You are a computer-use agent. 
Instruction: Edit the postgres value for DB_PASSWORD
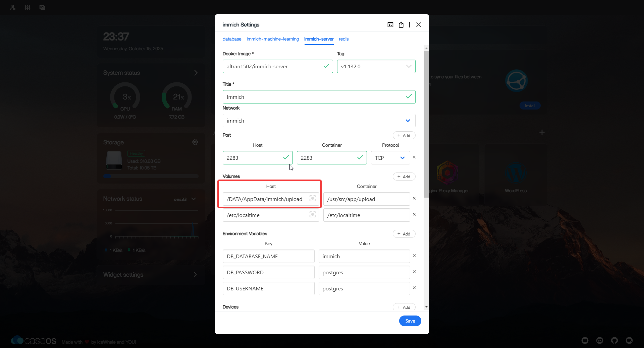click(364, 272)
